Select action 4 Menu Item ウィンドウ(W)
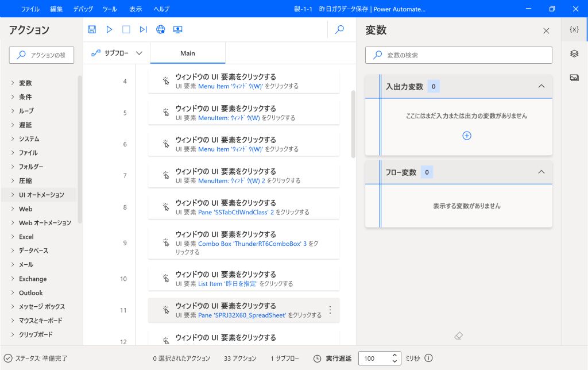This screenshot has width=588, height=370. click(x=243, y=81)
